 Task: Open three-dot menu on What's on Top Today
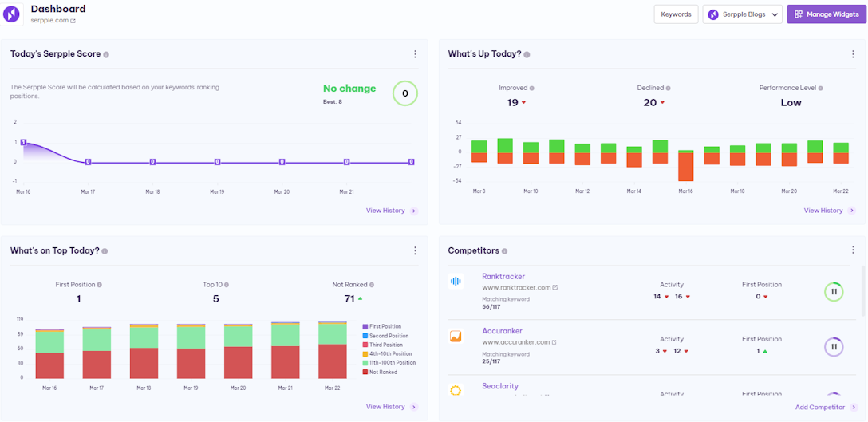click(x=415, y=250)
